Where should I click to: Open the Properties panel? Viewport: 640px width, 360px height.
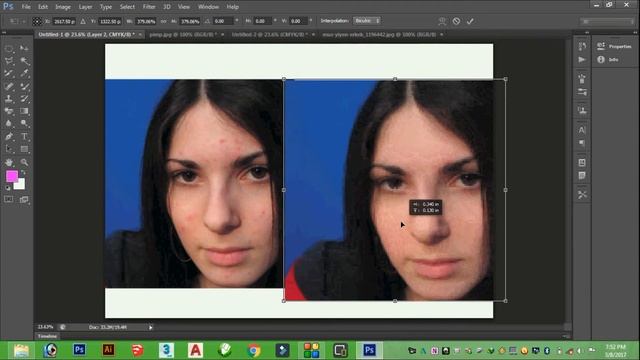(x=615, y=47)
